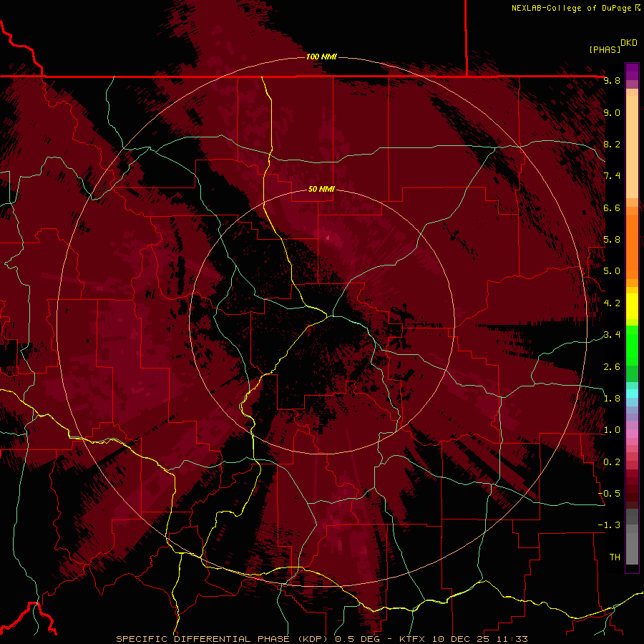Click the TH label on the legend
This screenshot has width=644, height=644.
[615, 557]
